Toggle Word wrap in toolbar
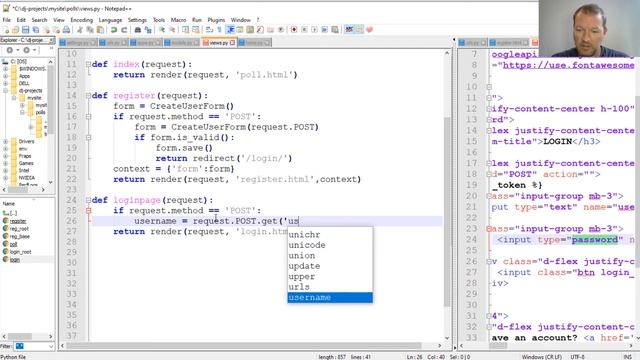 click(x=209, y=30)
